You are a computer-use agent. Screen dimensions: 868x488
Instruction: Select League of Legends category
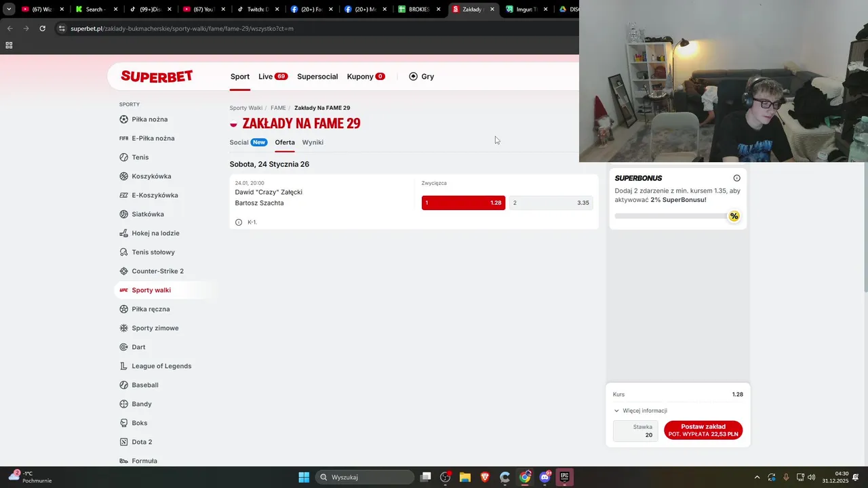pos(155,366)
